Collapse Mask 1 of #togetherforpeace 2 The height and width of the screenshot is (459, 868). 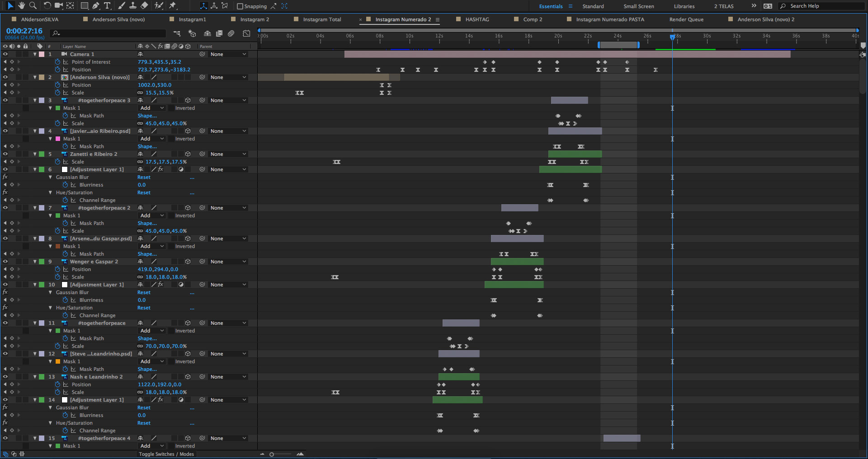[x=50, y=215]
